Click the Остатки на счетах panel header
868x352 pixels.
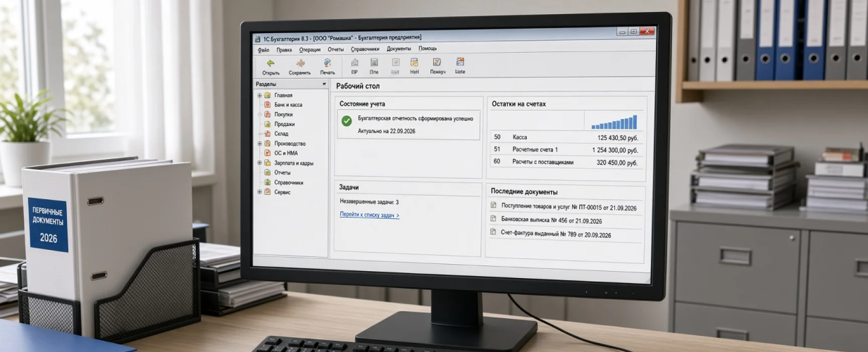coord(519,103)
